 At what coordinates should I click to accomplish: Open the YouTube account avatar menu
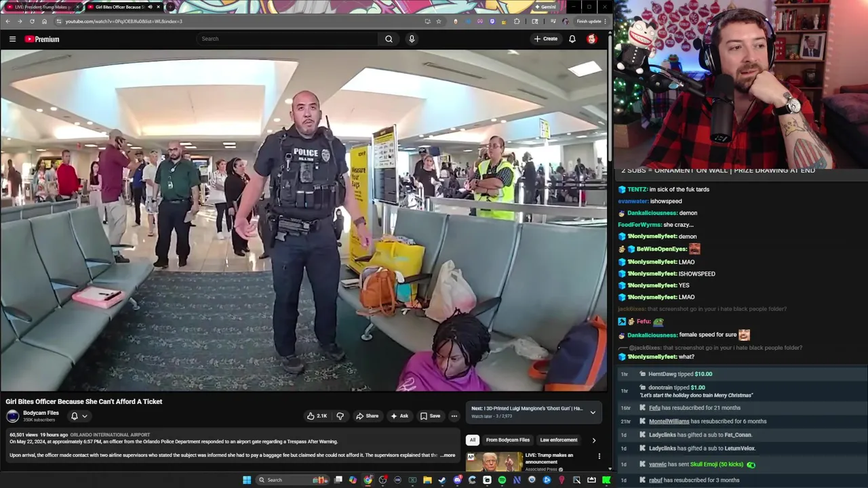[x=591, y=39]
